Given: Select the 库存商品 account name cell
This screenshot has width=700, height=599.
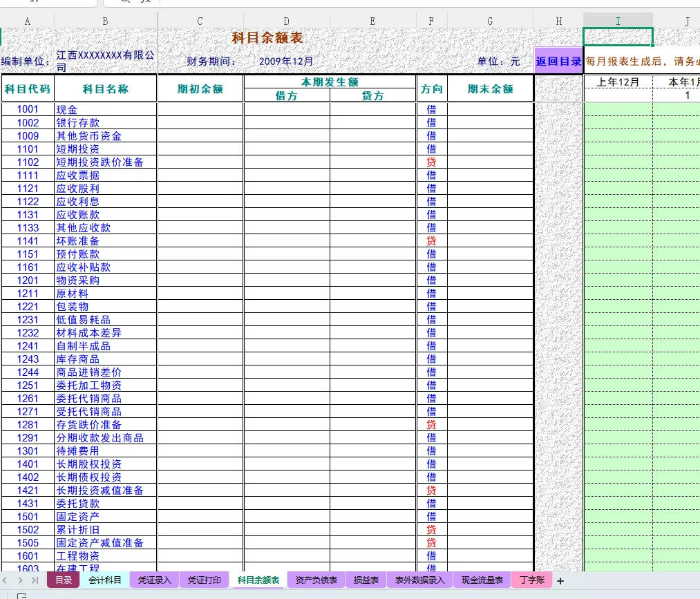Looking at the screenshot, I should click(x=105, y=359).
